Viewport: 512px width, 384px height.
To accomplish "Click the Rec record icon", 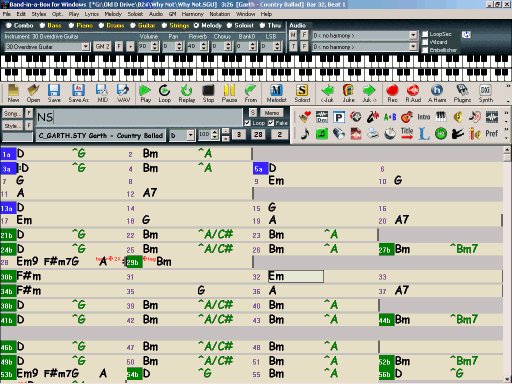I will [x=392, y=93].
